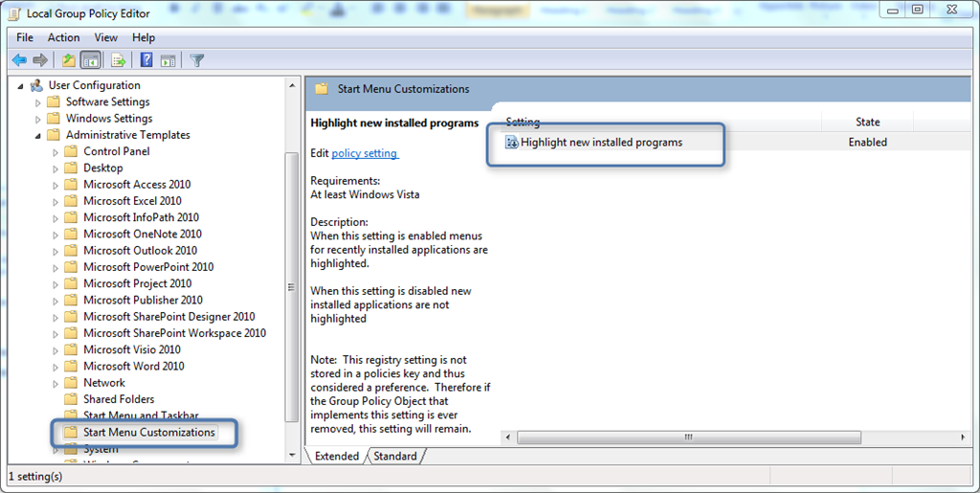Select Microsoft InfoPath 2010 in the tree
The width and height of the screenshot is (980, 493).
pyautogui.click(x=142, y=217)
